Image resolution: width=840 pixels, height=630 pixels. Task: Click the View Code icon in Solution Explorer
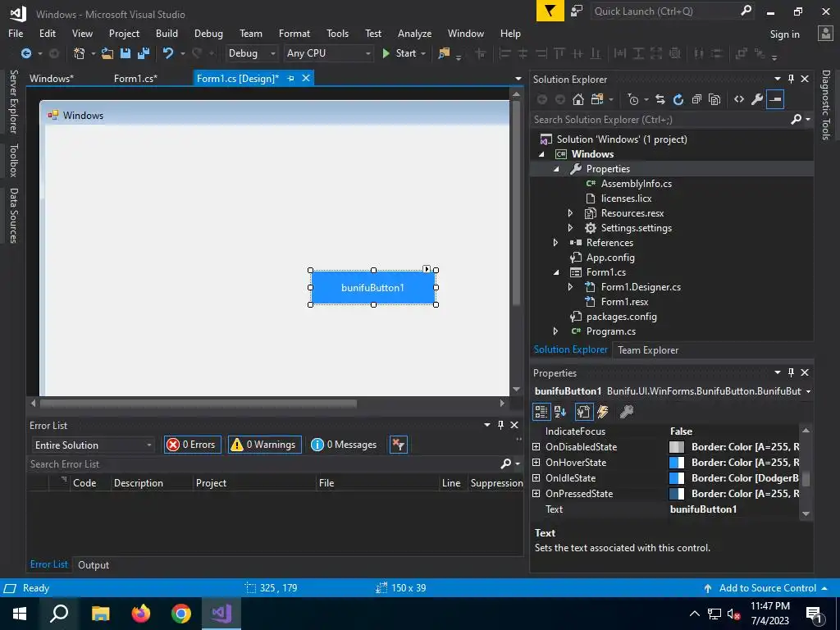tap(739, 99)
